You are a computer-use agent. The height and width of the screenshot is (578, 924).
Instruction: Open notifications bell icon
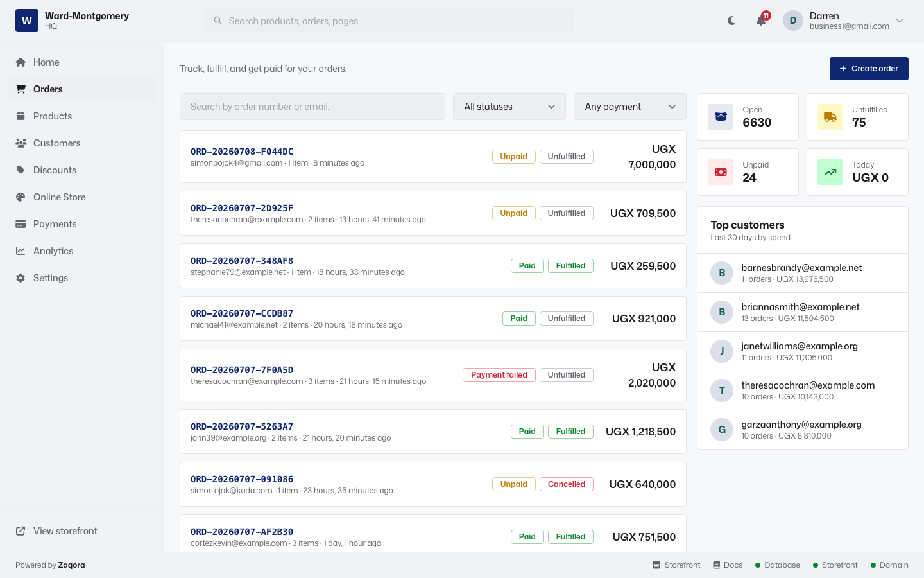(x=761, y=21)
